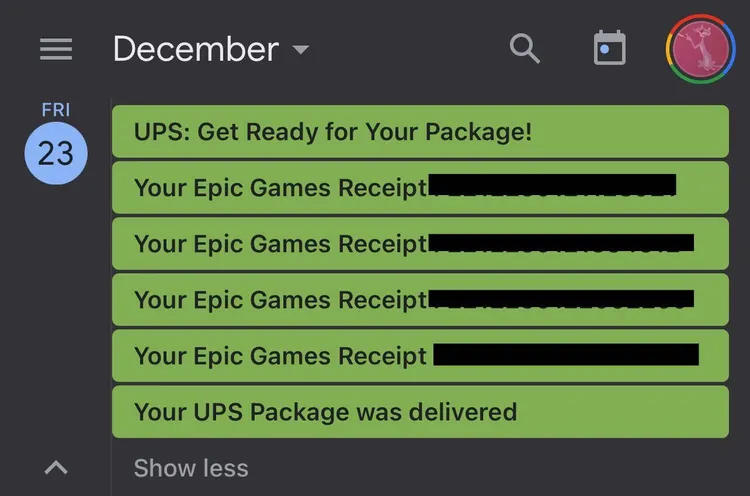The width and height of the screenshot is (750, 496).
Task: Open the first Epic Games Receipt event
Action: click(280, 188)
